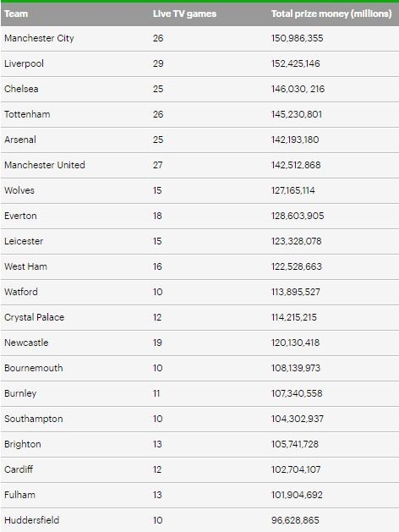The width and height of the screenshot is (399, 532).
Task: Click the Live TV games column header
Action: click(x=184, y=14)
